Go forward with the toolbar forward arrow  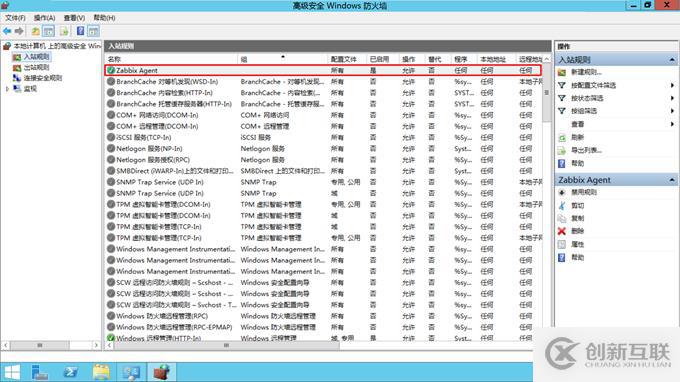pos(19,31)
